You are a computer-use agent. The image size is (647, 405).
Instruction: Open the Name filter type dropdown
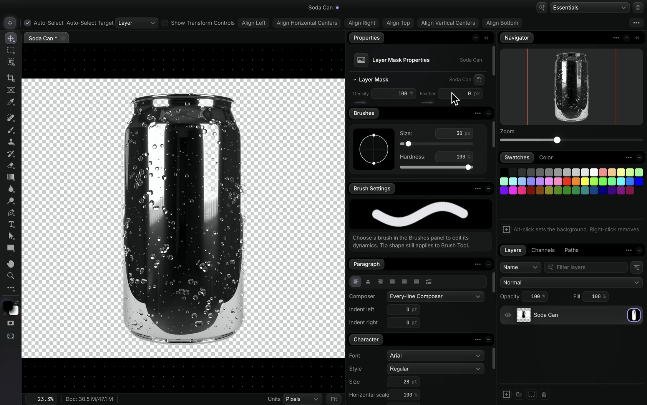pyautogui.click(x=520, y=267)
